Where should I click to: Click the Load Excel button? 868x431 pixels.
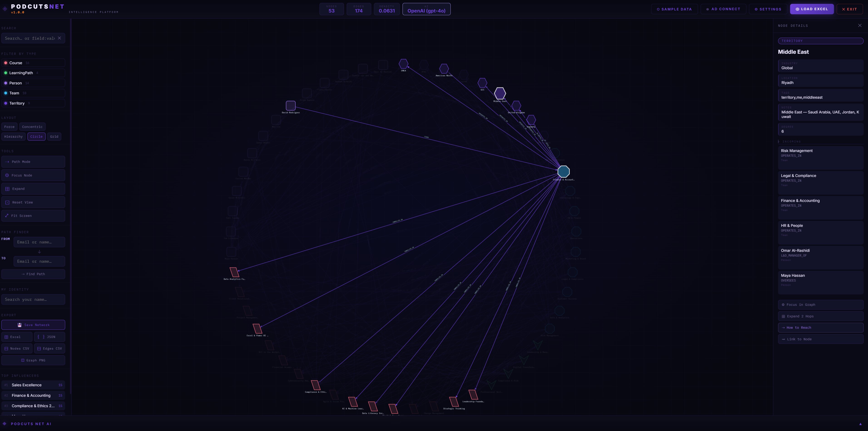(812, 9)
